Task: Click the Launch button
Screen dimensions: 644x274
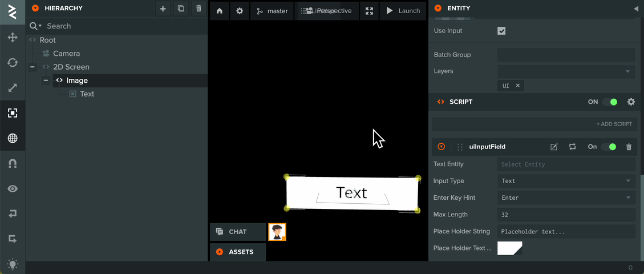Action: tap(403, 11)
